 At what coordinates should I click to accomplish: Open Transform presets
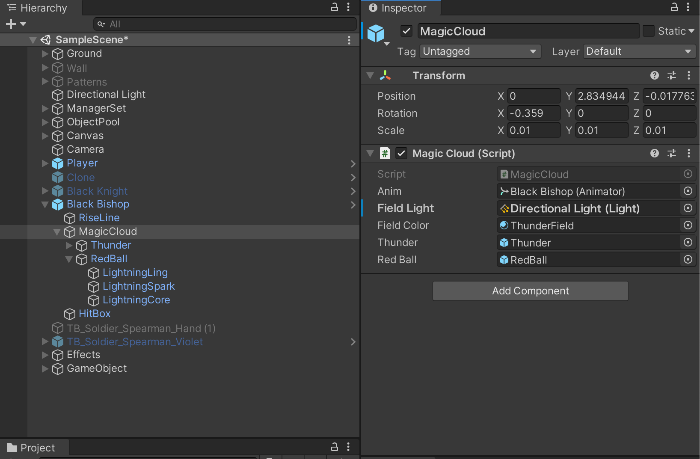[x=671, y=75]
